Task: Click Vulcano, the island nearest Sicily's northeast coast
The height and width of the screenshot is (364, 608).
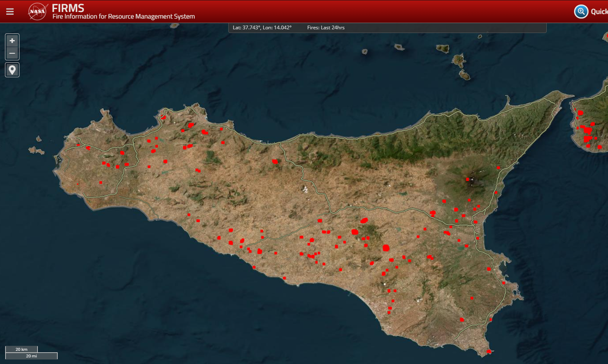Action: (464, 75)
